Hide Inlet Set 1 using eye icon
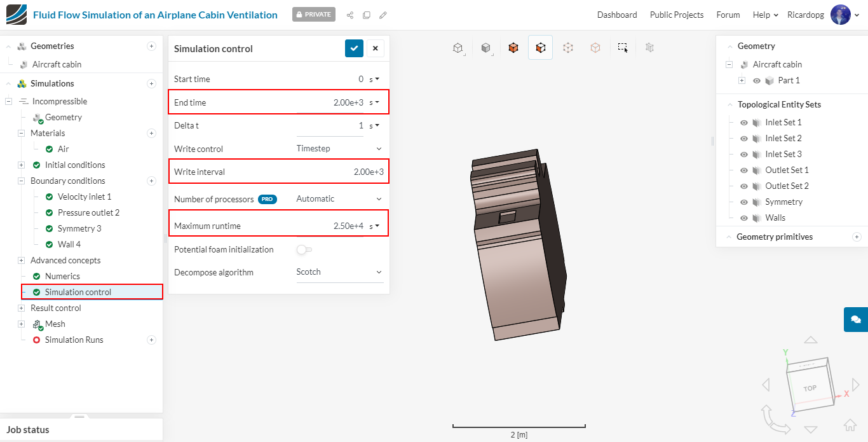This screenshot has height=442, width=868. [x=744, y=122]
